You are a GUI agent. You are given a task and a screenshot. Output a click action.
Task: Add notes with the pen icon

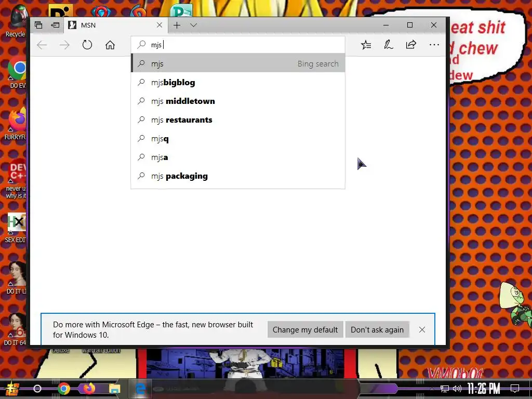pos(389,45)
